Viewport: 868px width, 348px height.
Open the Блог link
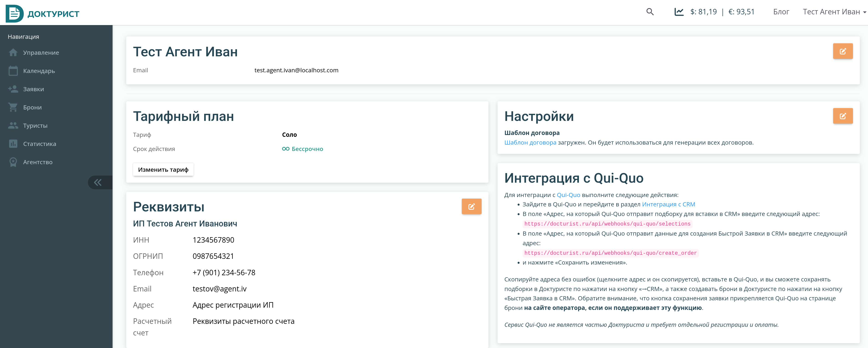point(781,12)
